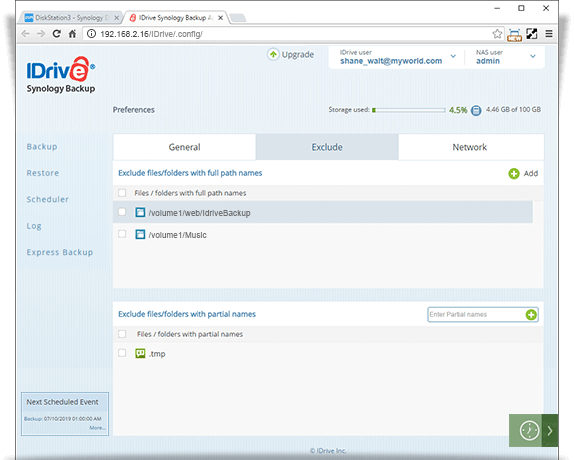574x460 pixels.
Task: Select the /volume1/web/IdriveBackup path text
Action: point(200,213)
